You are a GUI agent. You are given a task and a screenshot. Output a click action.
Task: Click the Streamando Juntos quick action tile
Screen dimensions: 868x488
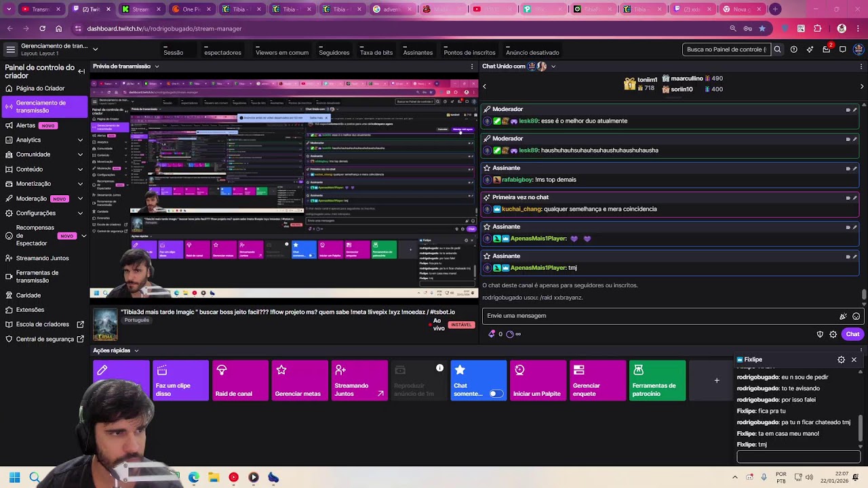pos(360,380)
